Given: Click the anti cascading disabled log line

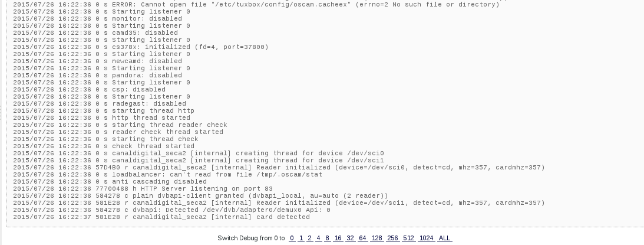Looking at the screenshot, I should point(110,182).
